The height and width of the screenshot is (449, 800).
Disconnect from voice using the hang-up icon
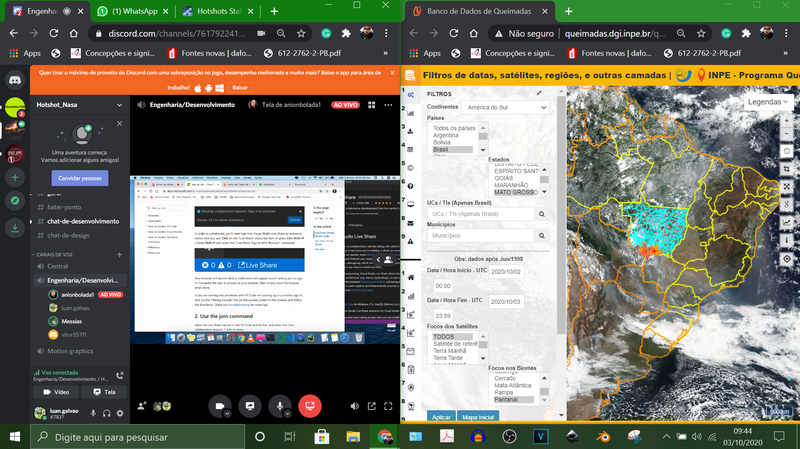click(120, 376)
